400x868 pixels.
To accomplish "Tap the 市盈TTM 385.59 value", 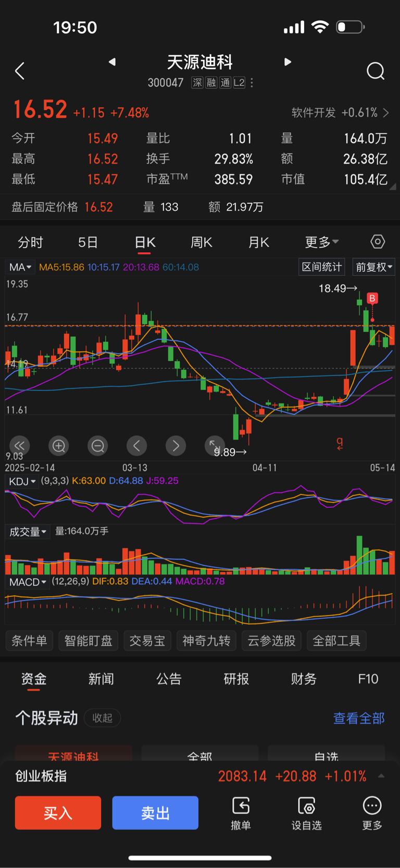I will 233,179.
